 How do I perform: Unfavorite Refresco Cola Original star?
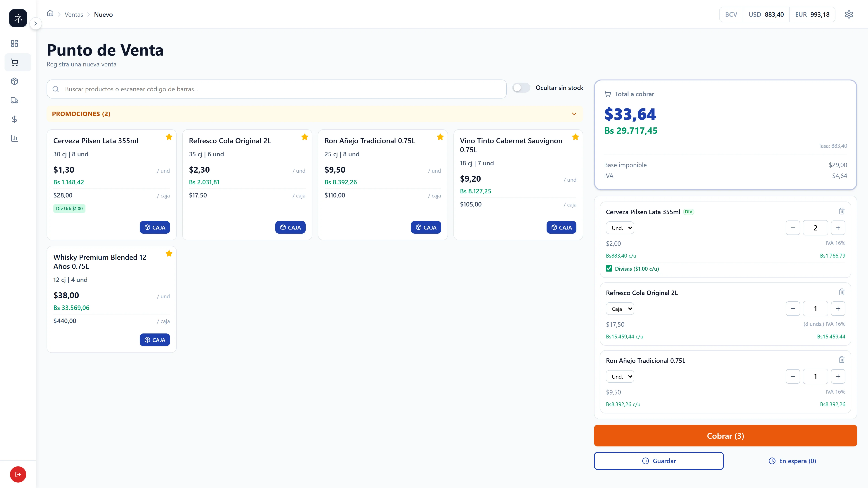click(305, 137)
